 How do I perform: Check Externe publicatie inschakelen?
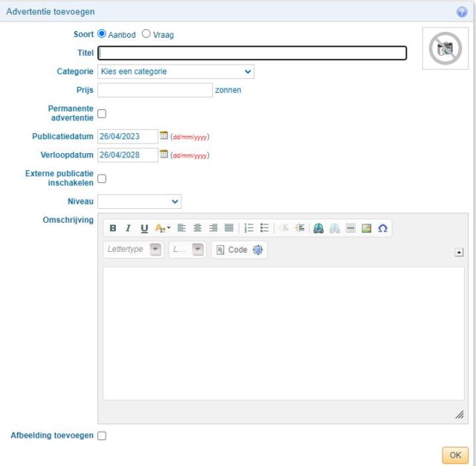pos(102,178)
